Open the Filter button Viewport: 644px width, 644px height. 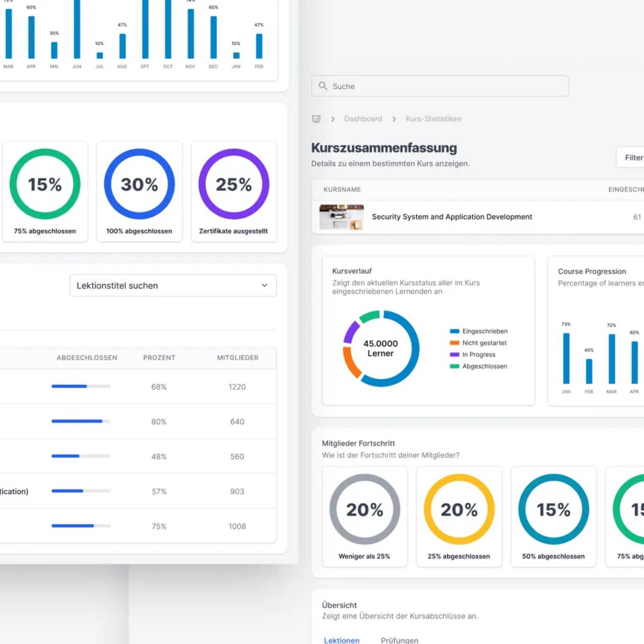[630, 158]
